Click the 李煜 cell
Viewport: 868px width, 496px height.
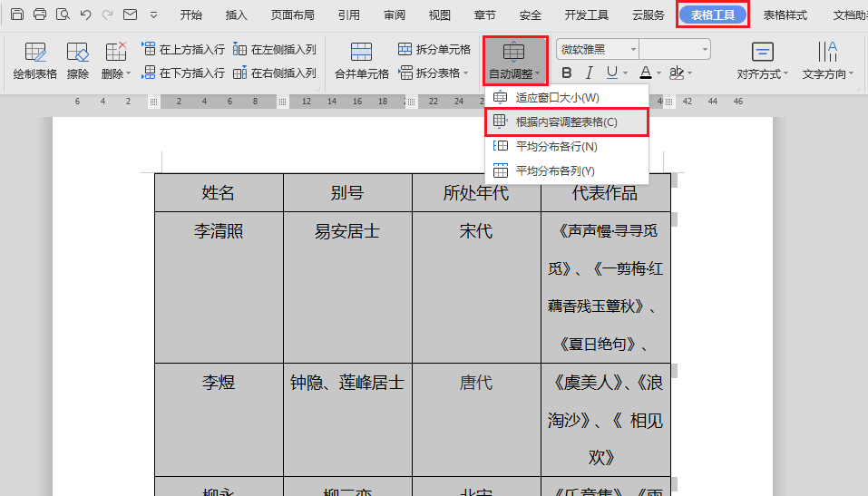[x=219, y=420]
